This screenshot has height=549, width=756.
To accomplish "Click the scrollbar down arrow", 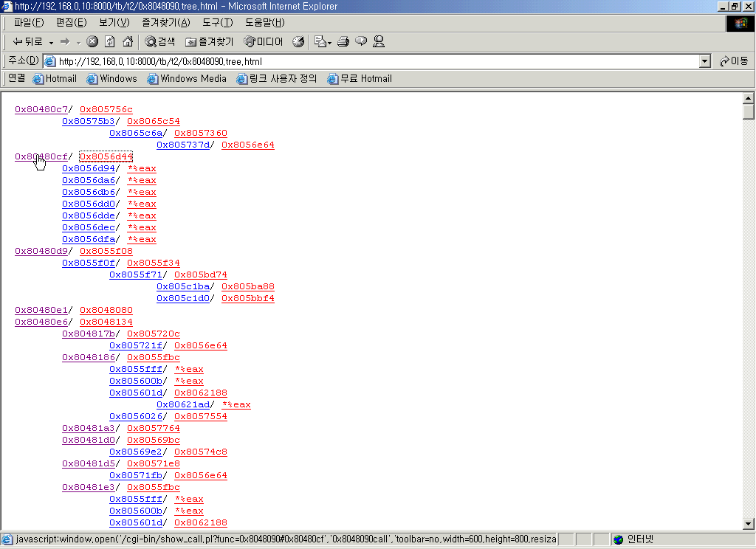I will click(749, 524).
